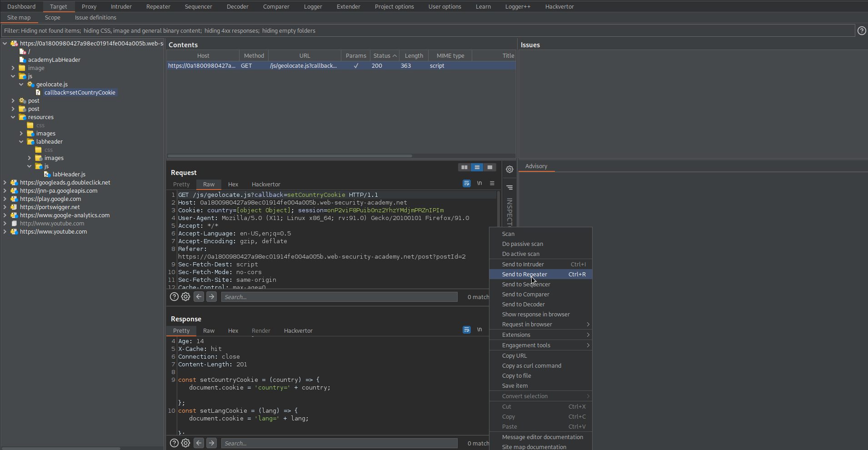Image resolution: width=868 pixels, height=450 pixels.
Task: Toggle word wrap in Response editor
Action: coord(467,330)
